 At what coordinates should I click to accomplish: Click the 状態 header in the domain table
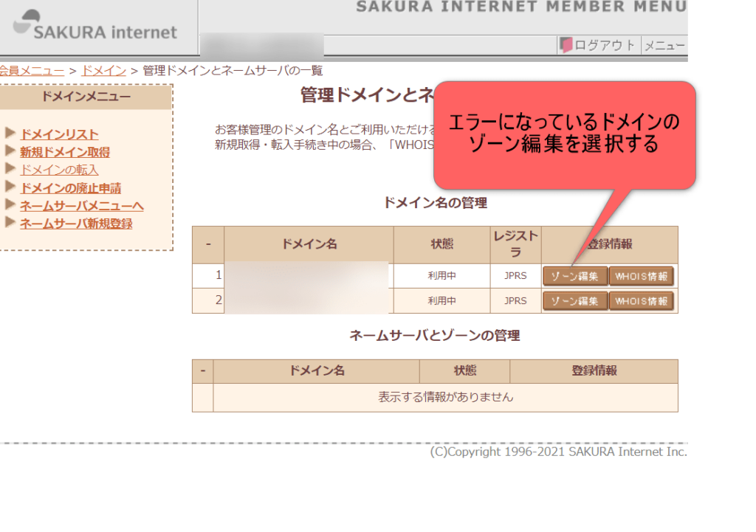click(441, 243)
